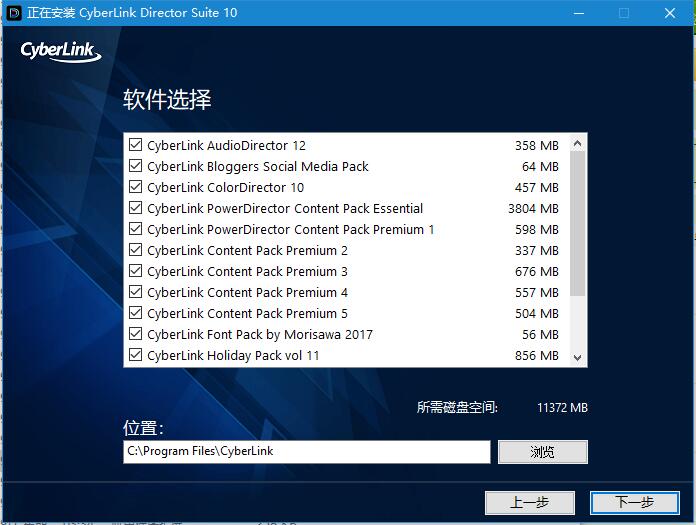The image size is (696, 525).
Task: Click the 上一步 back button
Action: point(530,502)
